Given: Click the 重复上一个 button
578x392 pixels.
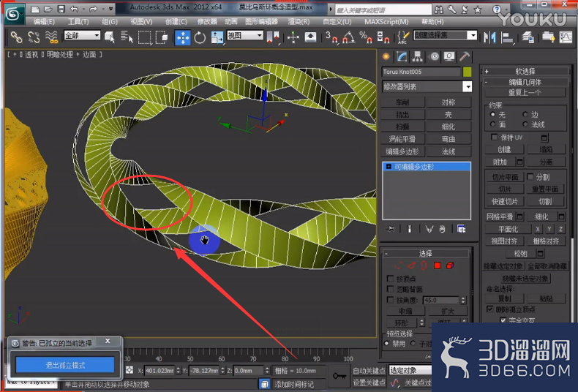Looking at the screenshot, I should pyautogui.click(x=525, y=92).
